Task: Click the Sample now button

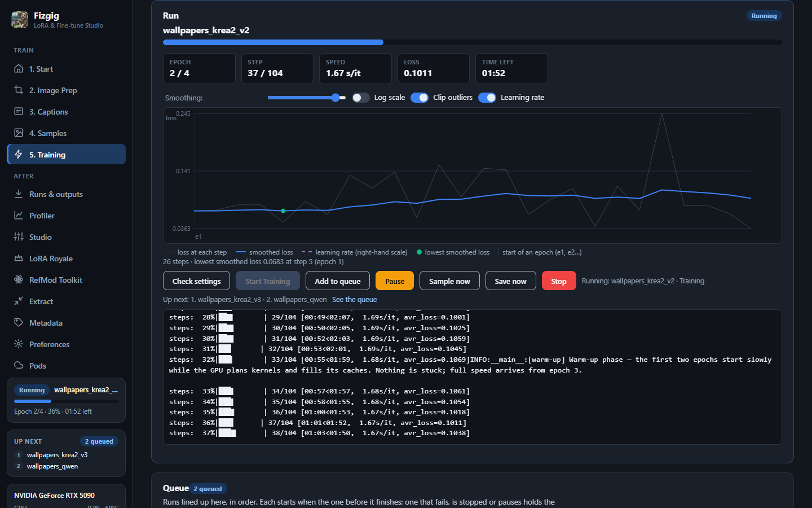Action: 449,281
